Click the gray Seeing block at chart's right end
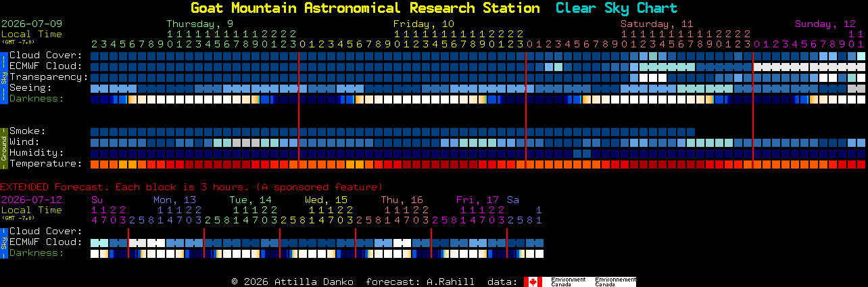Viewport: 868px width, 287px height. pyautogui.click(x=857, y=88)
